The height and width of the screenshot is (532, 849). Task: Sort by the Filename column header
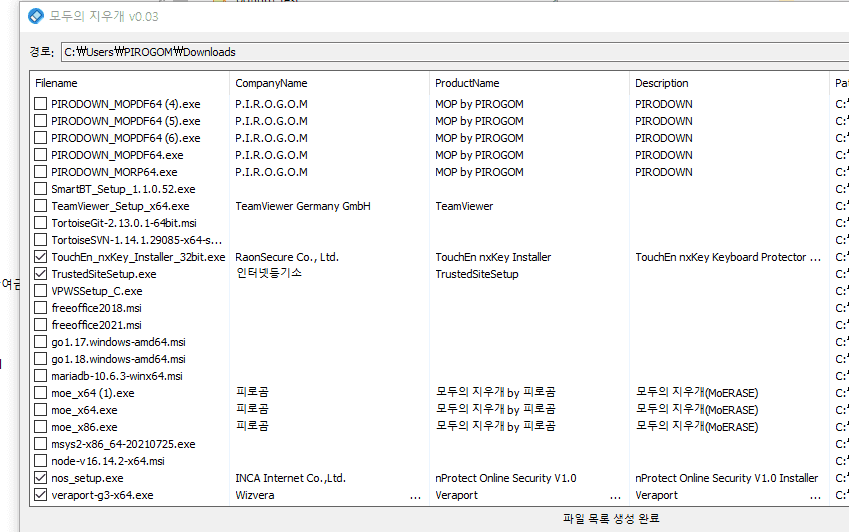pos(130,83)
